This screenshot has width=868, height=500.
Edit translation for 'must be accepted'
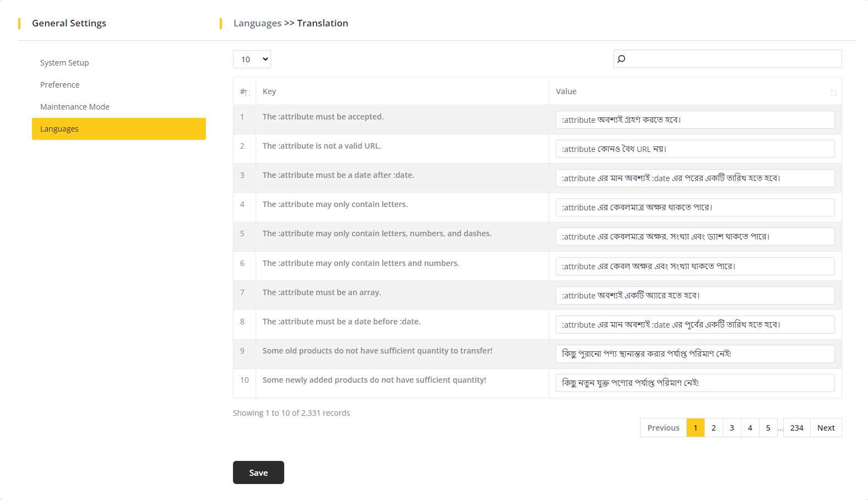point(695,120)
